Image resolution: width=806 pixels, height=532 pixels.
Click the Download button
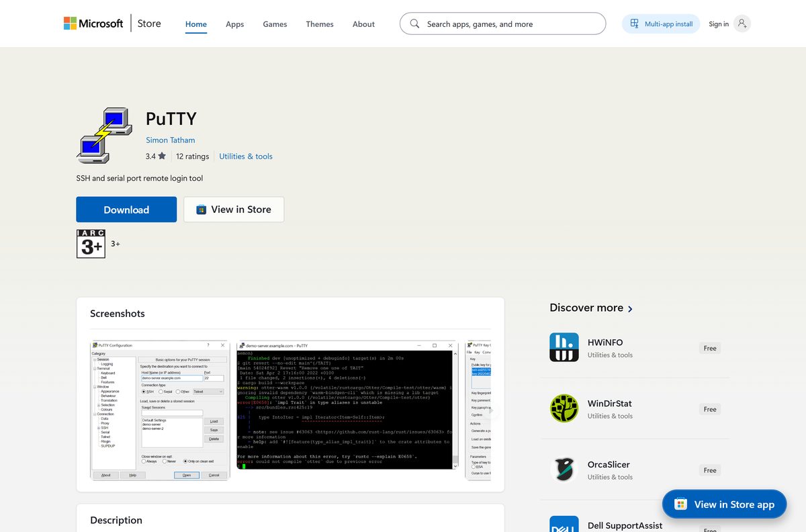(x=126, y=210)
